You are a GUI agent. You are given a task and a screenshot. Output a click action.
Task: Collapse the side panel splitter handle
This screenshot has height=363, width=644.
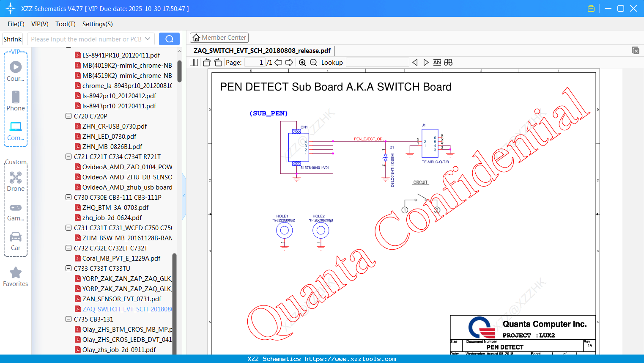click(184, 196)
